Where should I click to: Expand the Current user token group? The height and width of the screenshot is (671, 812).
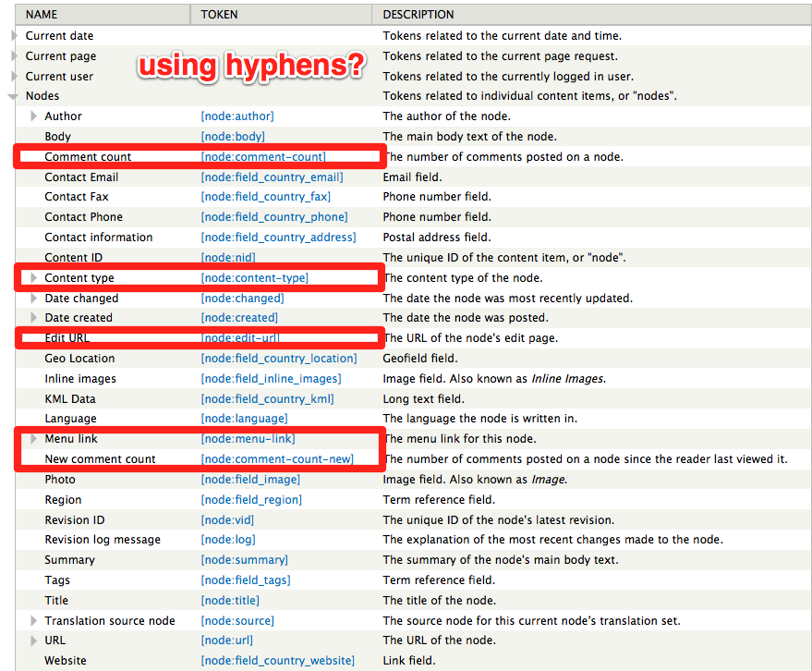(x=14, y=76)
